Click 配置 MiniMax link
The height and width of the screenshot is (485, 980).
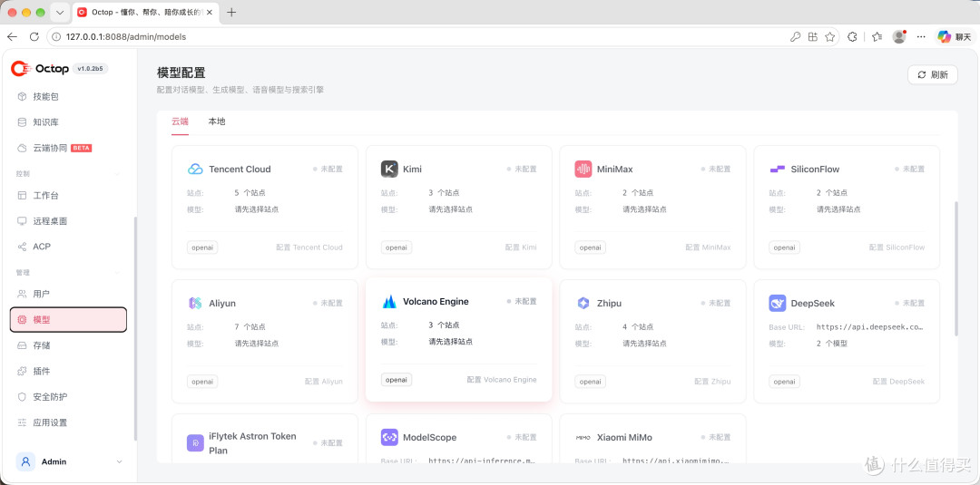(708, 247)
